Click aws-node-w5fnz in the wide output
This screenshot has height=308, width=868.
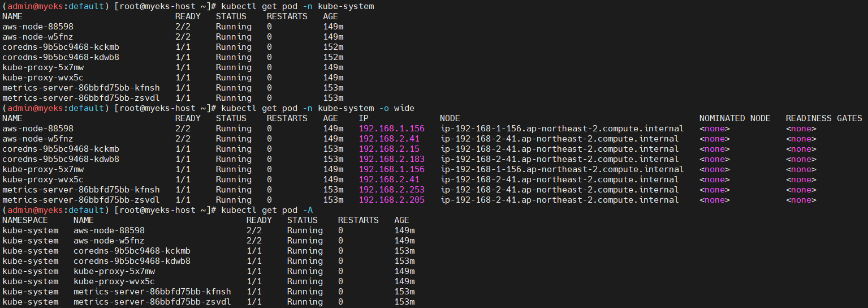pos(38,139)
